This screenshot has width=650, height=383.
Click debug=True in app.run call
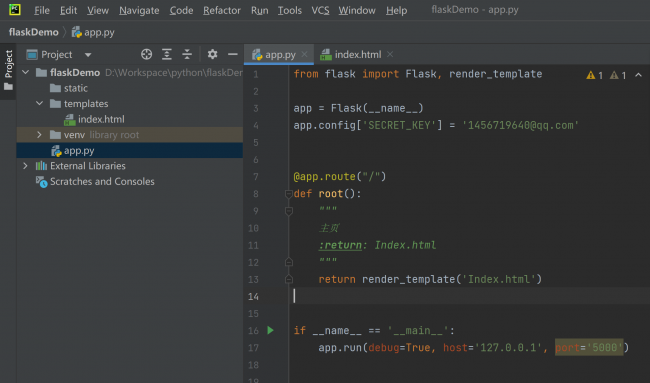click(399, 347)
